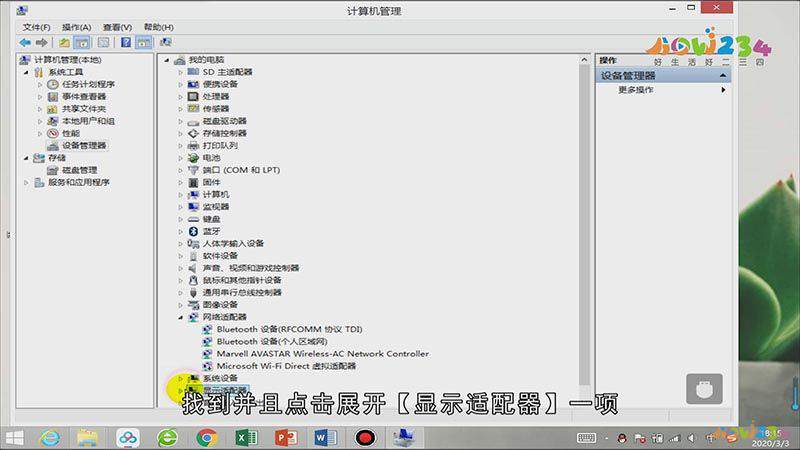Select 软件设备 category
The height and width of the screenshot is (450, 800).
[220, 256]
